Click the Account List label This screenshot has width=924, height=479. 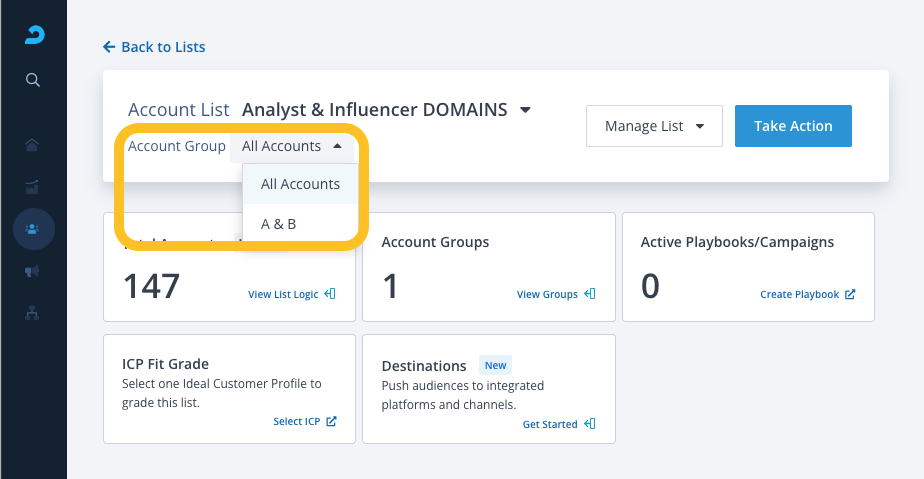tap(179, 110)
